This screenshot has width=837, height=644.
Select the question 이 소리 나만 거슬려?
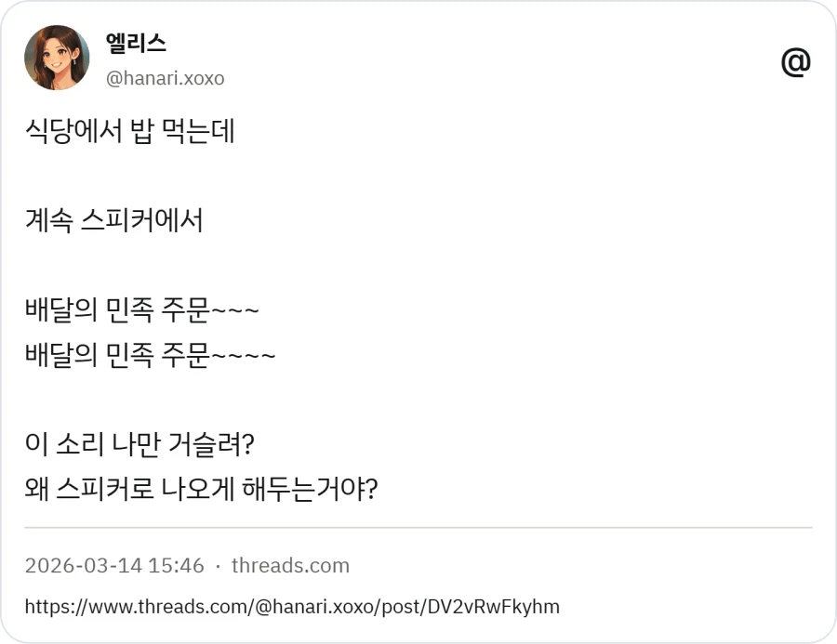[138, 444]
